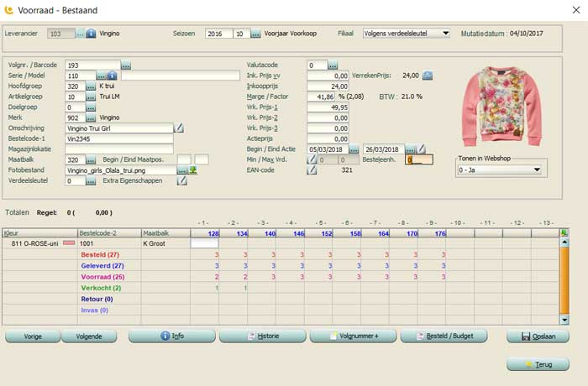588x386 pixels.
Task: Edit Extra Eigenschappen with pencil icon
Action: pyautogui.click(x=182, y=180)
